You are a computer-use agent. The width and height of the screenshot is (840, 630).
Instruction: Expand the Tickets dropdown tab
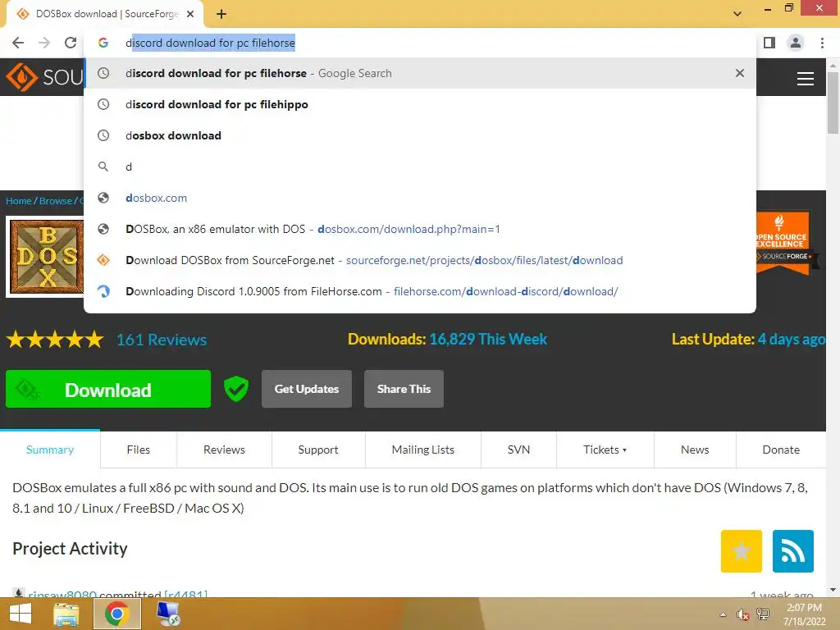click(x=605, y=450)
